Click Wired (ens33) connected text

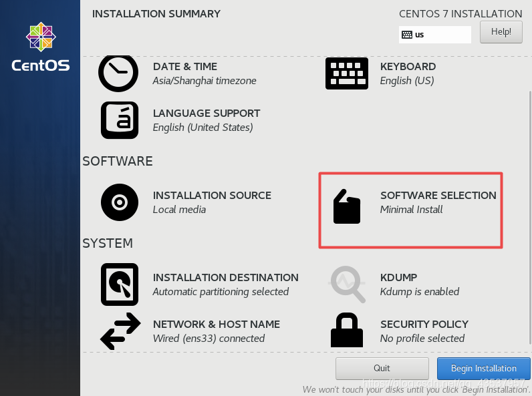209,339
